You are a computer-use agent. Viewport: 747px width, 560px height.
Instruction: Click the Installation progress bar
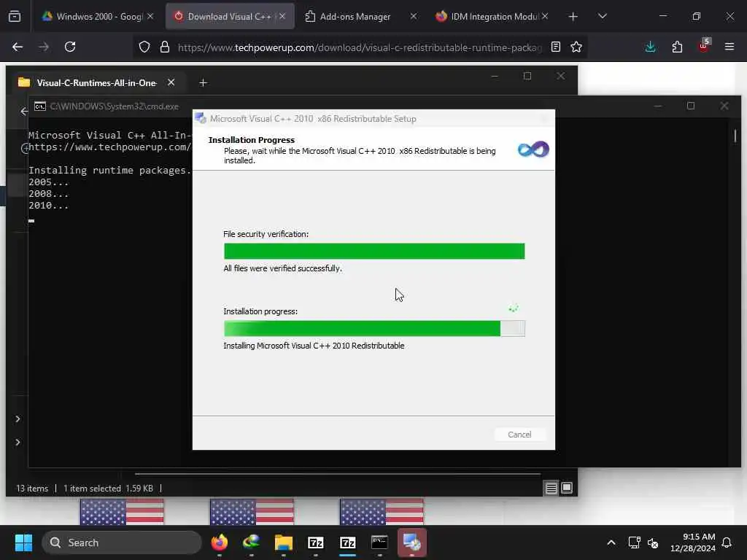[x=374, y=329]
